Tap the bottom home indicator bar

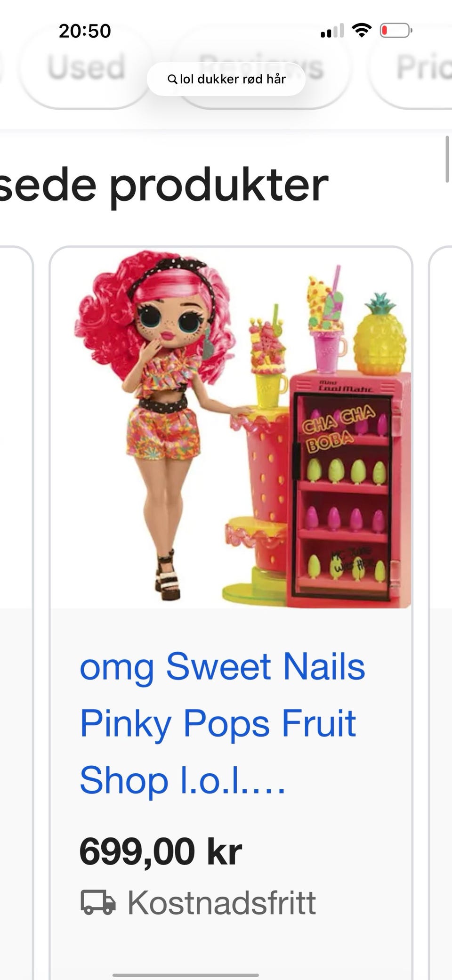coord(186,975)
